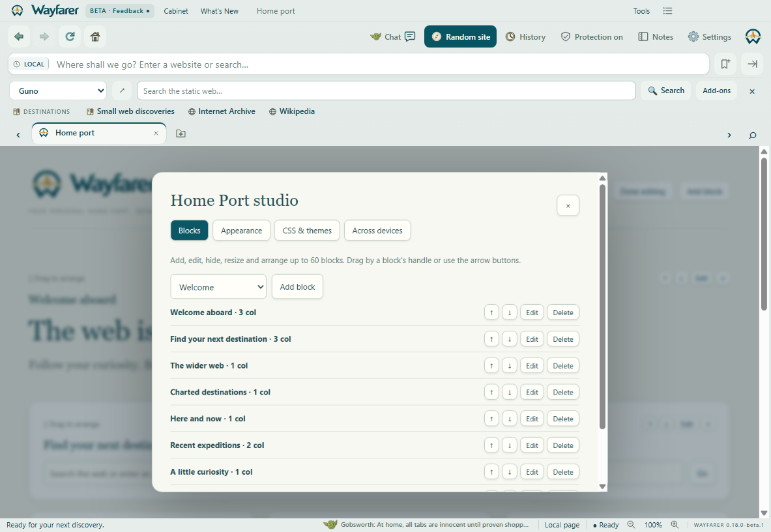
Task: Open CSS & themes tab
Action: point(307,231)
